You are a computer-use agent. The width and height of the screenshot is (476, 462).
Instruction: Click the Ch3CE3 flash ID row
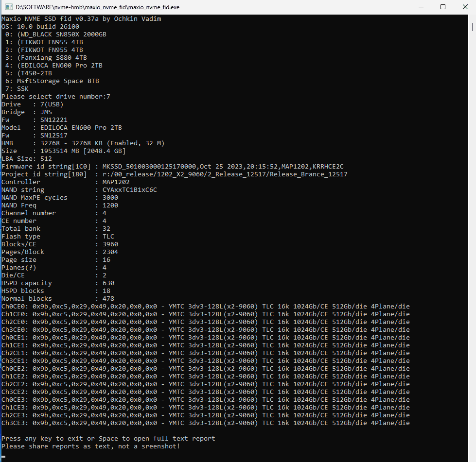click(206, 423)
